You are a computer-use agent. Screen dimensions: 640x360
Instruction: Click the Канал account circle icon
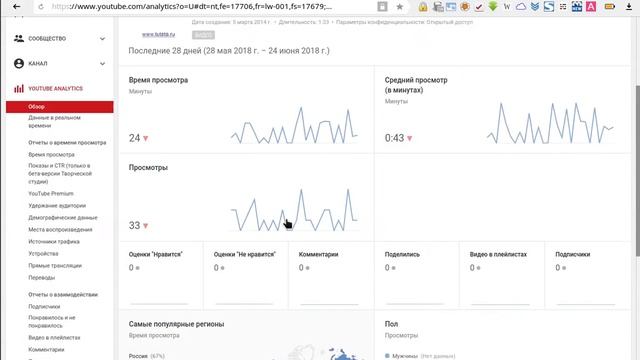(19, 63)
